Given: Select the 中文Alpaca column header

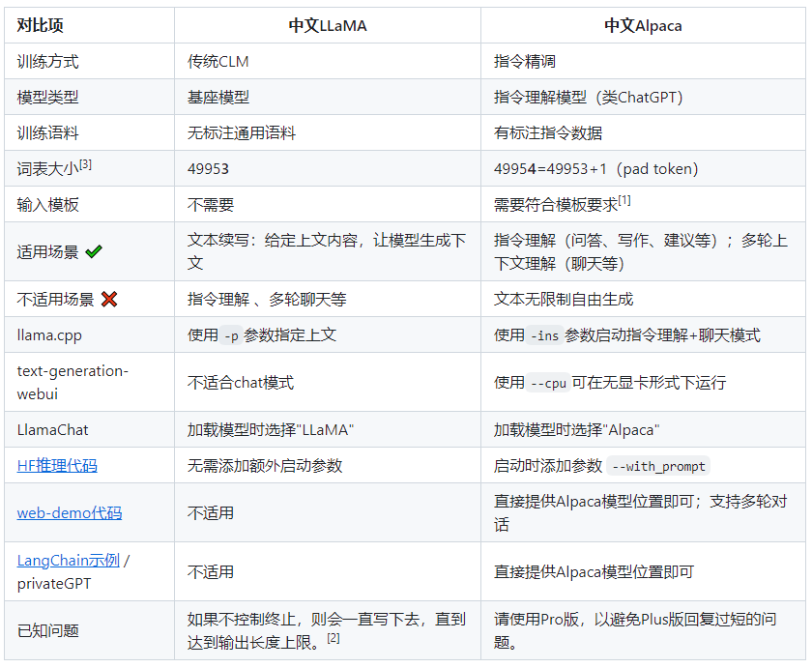Looking at the screenshot, I should (643, 25).
